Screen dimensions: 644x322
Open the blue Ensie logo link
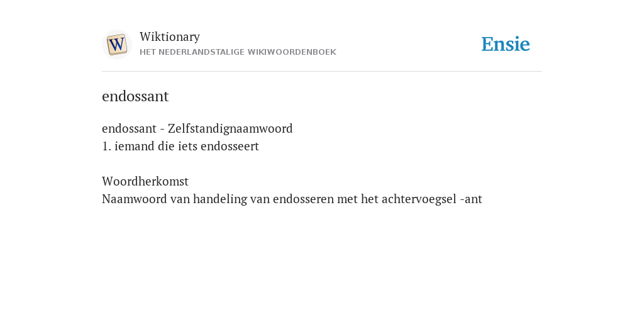point(506,45)
